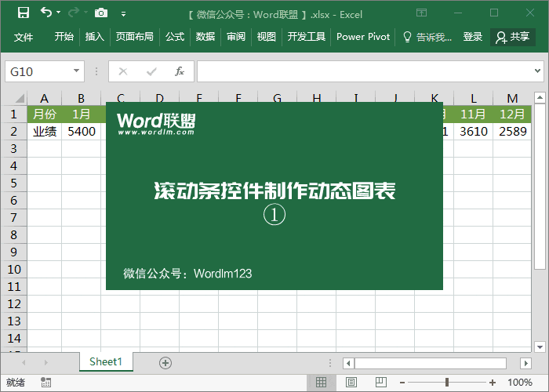Click horizontal scrollbar right arrow
This screenshot has width=549, height=392.
point(525,363)
